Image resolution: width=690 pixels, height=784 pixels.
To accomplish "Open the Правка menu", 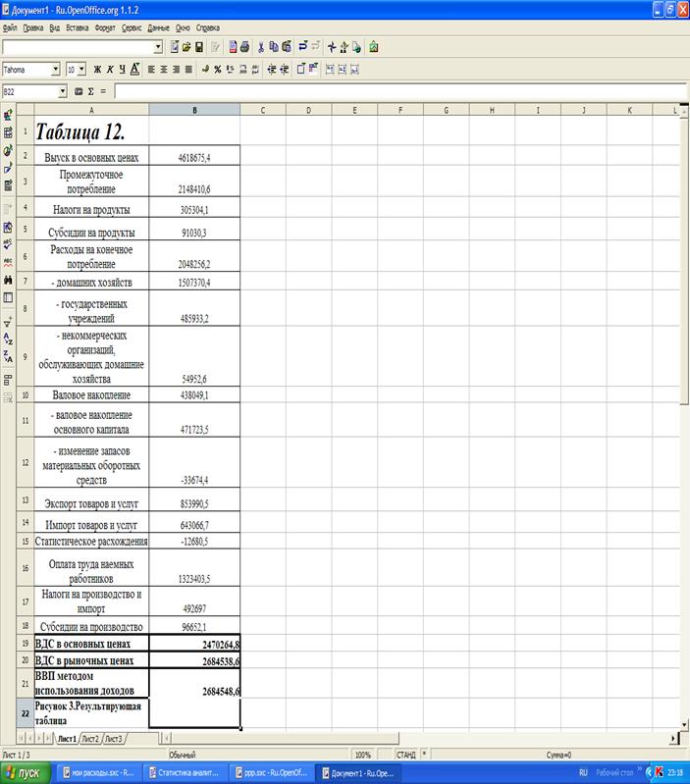I will [x=33, y=28].
